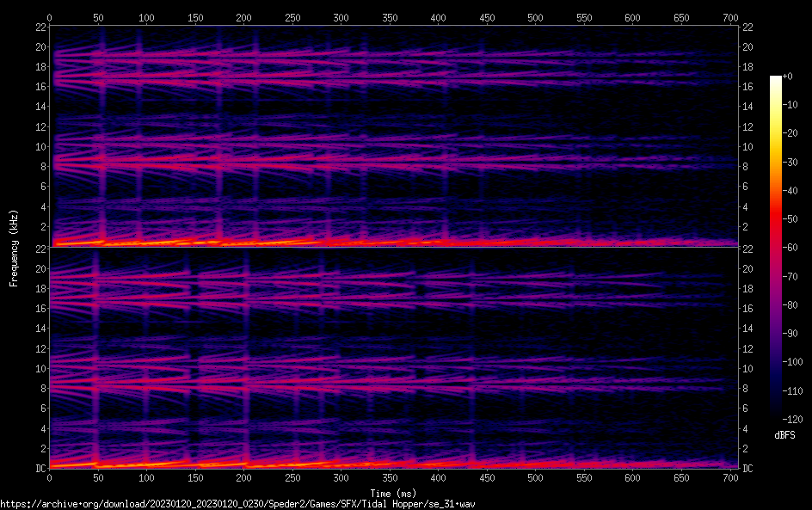Click the dBFS label under the color scale
The height and width of the screenshot is (510, 812).
784,436
